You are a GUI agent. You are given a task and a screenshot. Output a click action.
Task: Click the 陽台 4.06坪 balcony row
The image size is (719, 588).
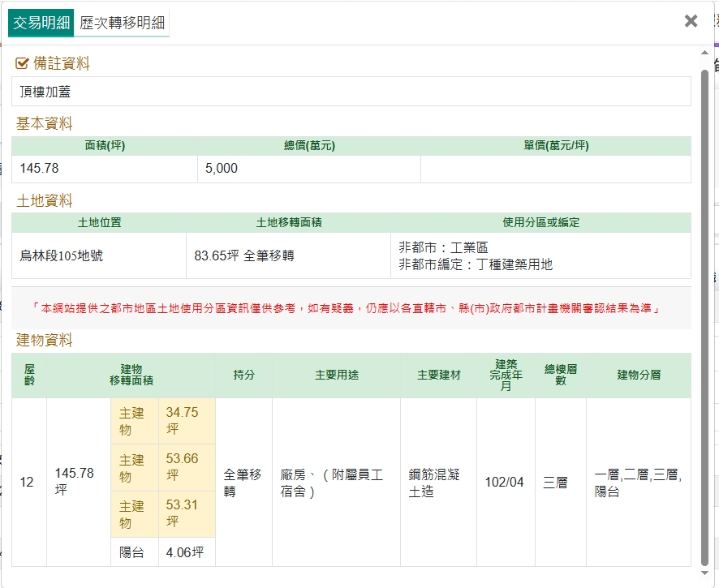[x=163, y=552]
